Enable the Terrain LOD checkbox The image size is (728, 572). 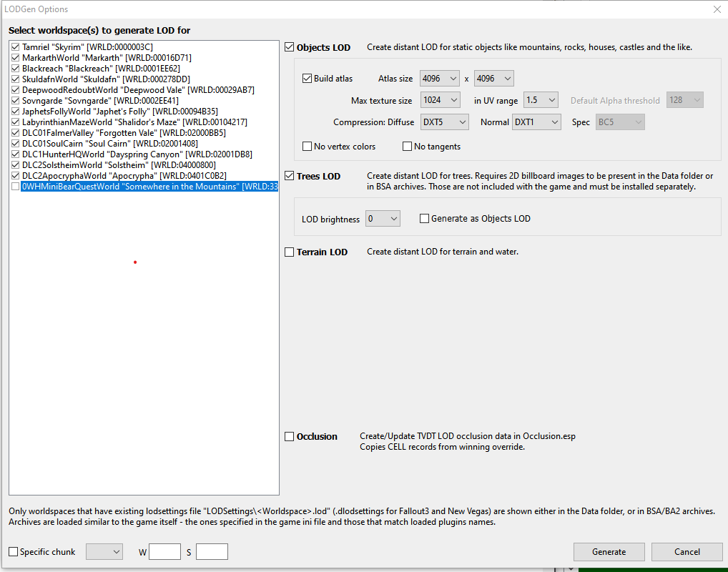[x=289, y=252]
